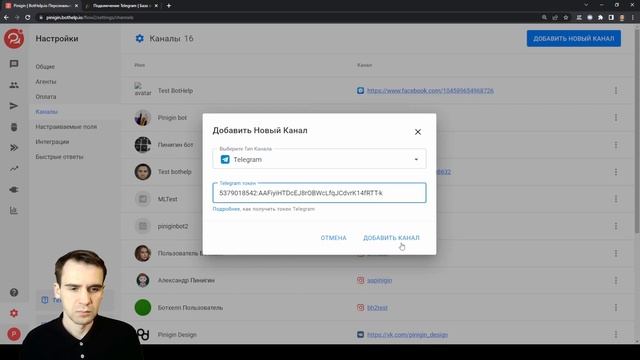Click the Pinigin Design channel name
Viewport: 640px width, 360px height.
pos(177,335)
